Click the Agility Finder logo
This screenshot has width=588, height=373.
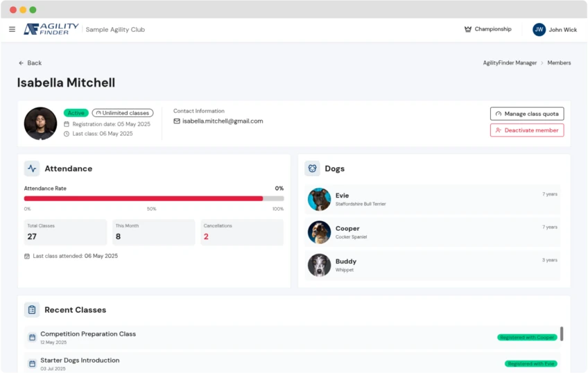coord(51,29)
